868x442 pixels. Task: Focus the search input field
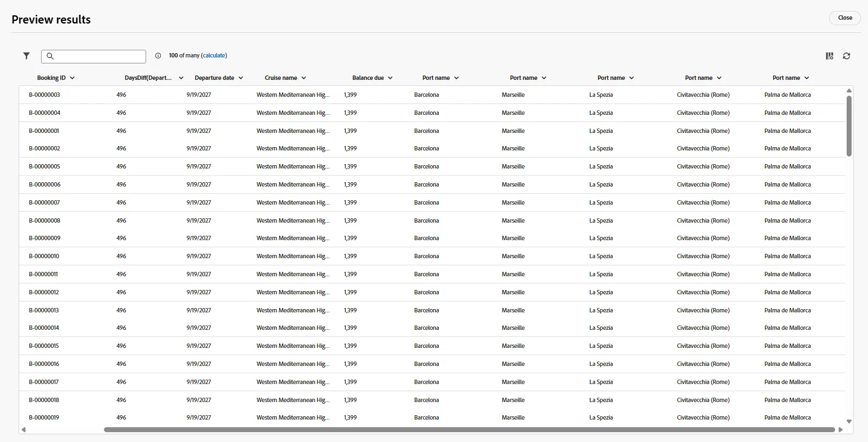point(94,56)
